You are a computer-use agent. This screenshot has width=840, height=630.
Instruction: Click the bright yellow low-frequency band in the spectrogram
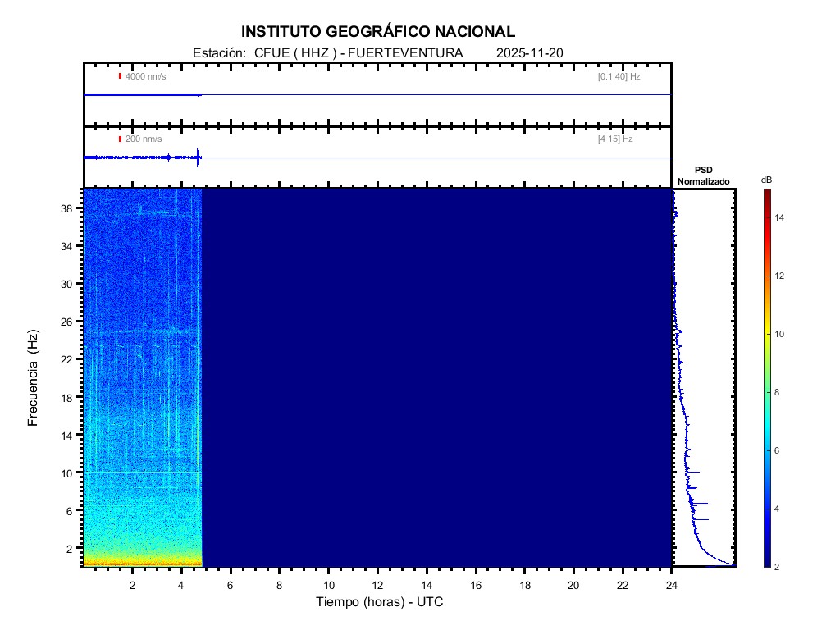coord(142,561)
